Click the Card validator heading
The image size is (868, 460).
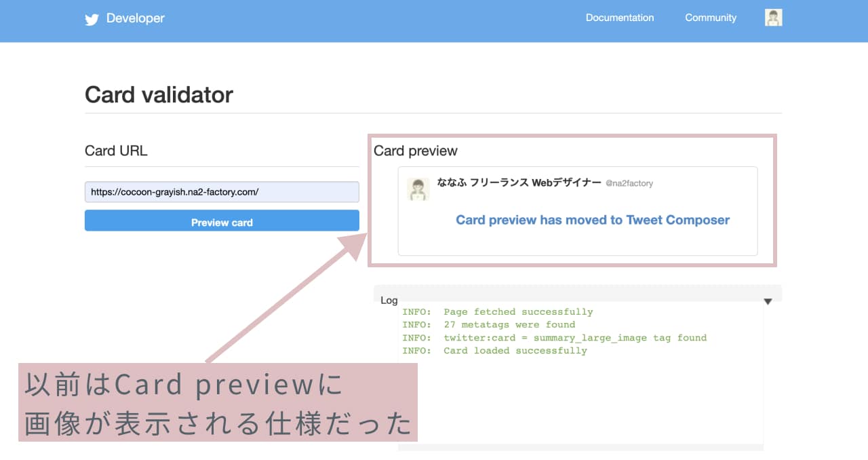[x=159, y=94]
